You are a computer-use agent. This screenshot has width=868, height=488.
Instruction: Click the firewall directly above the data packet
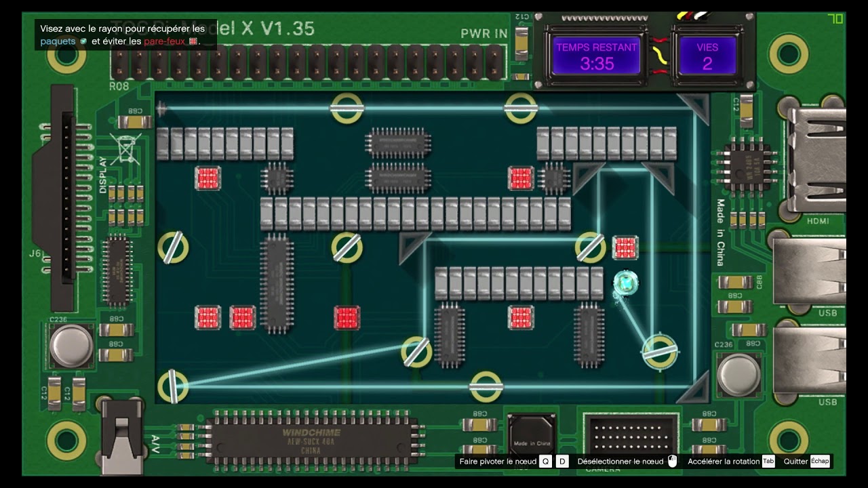point(625,248)
